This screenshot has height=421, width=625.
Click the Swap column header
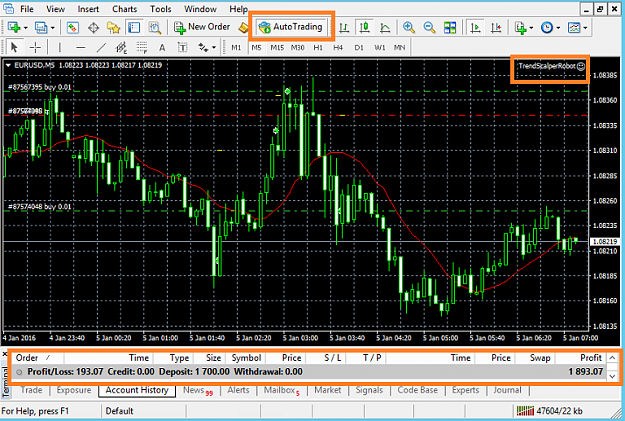[x=540, y=358]
